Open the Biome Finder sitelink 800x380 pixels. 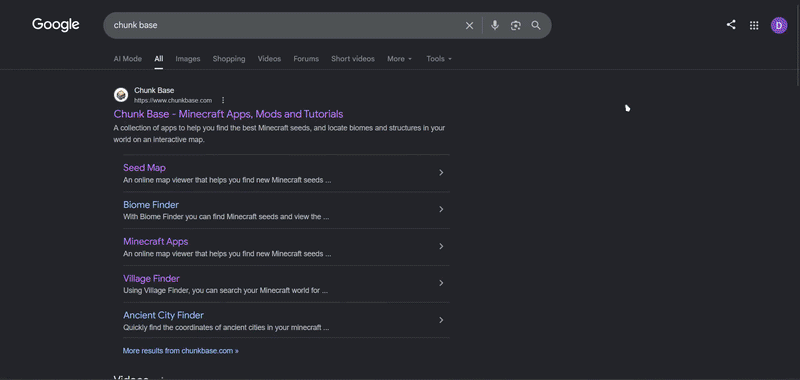point(151,205)
